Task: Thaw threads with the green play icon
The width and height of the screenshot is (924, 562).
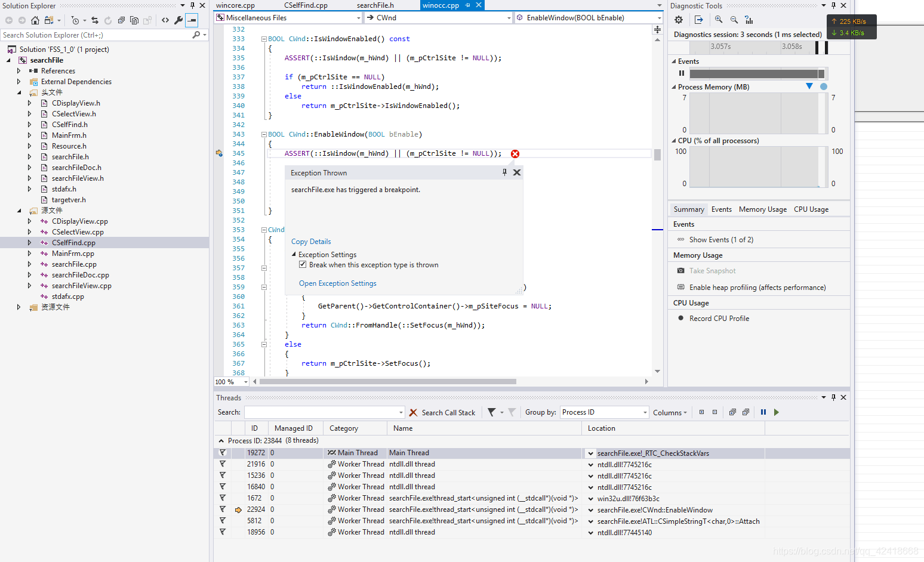Action: click(x=777, y=412)
